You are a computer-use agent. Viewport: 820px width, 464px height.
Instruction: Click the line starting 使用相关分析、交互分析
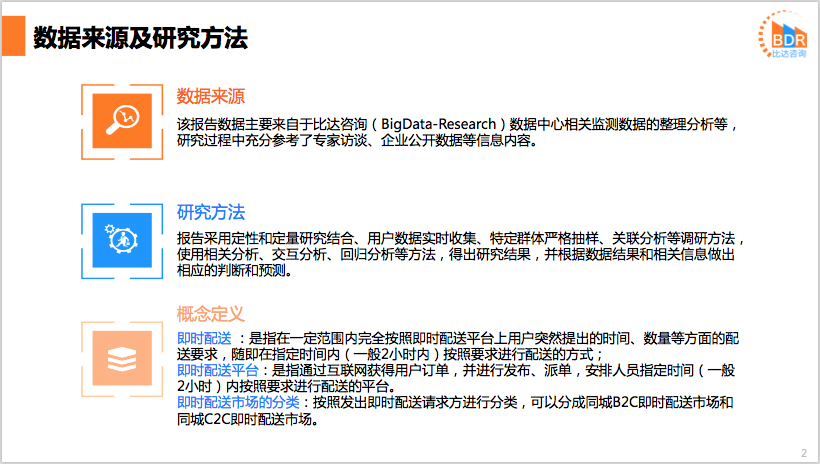click(456, 254)
